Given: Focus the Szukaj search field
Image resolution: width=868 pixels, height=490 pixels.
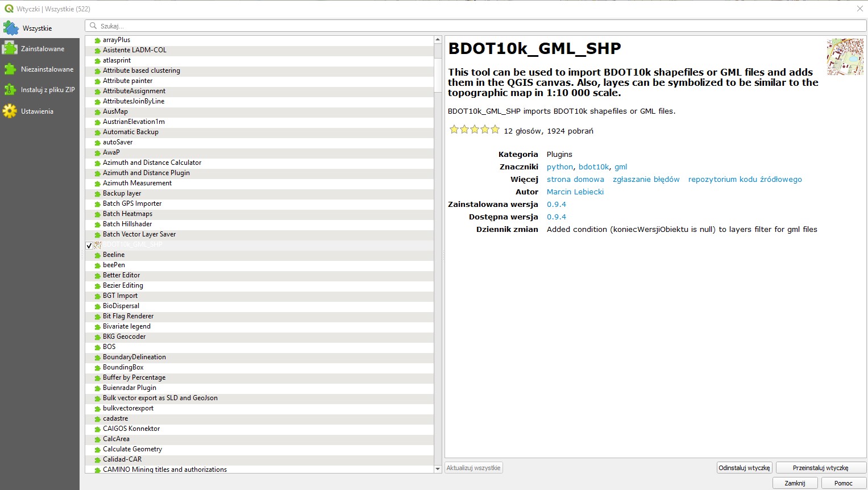Looking at the screenshot, I should coord(477,26).
